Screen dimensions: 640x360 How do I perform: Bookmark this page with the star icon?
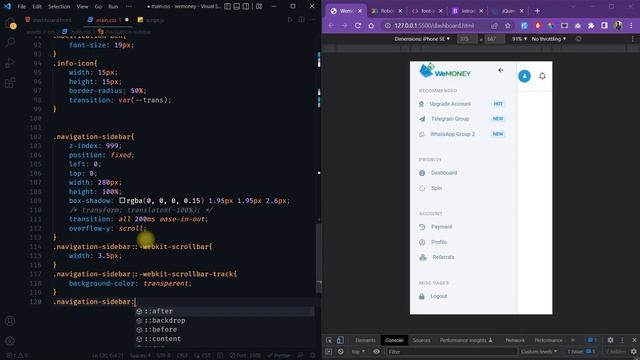[x=508, y=25]
